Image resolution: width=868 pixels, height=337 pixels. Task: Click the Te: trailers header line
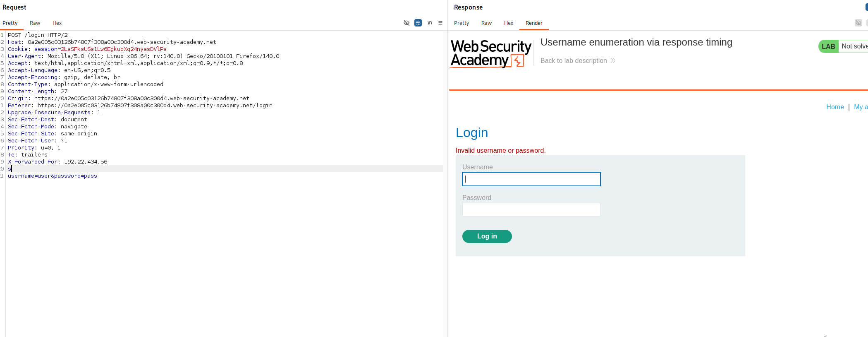pyautogui.click(x=28, y=155)
